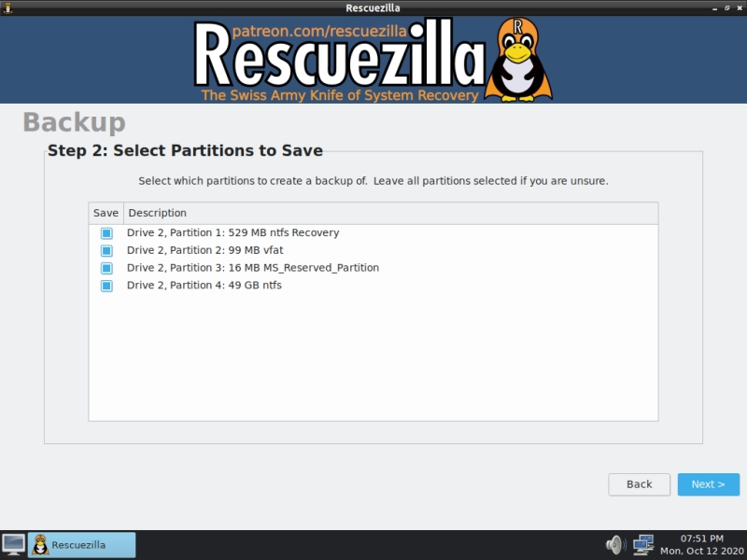Open the network connections tray icon
747x560 pixels.
tap(643, 544)
